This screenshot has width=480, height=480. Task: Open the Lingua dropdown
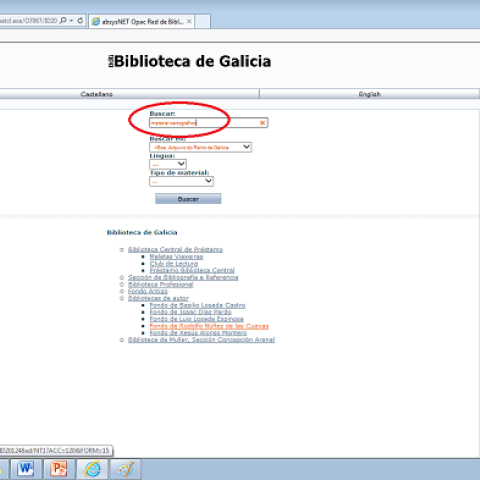click(x=168, y=164)
